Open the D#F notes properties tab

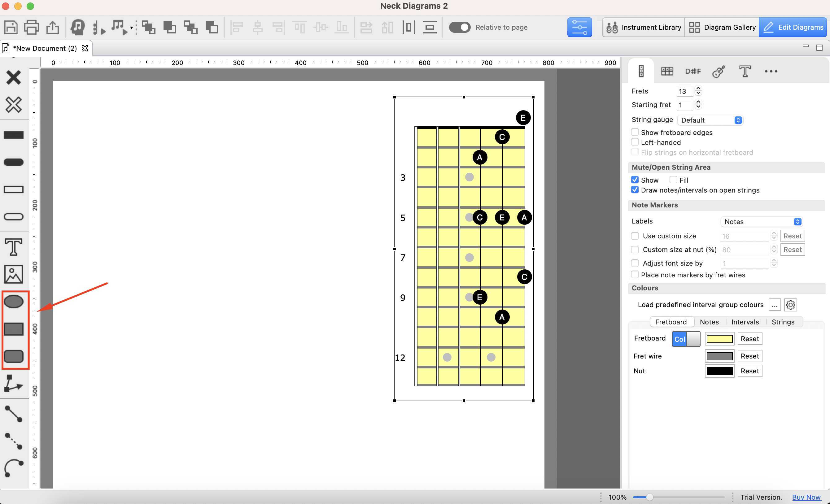(x=692, y=71)
